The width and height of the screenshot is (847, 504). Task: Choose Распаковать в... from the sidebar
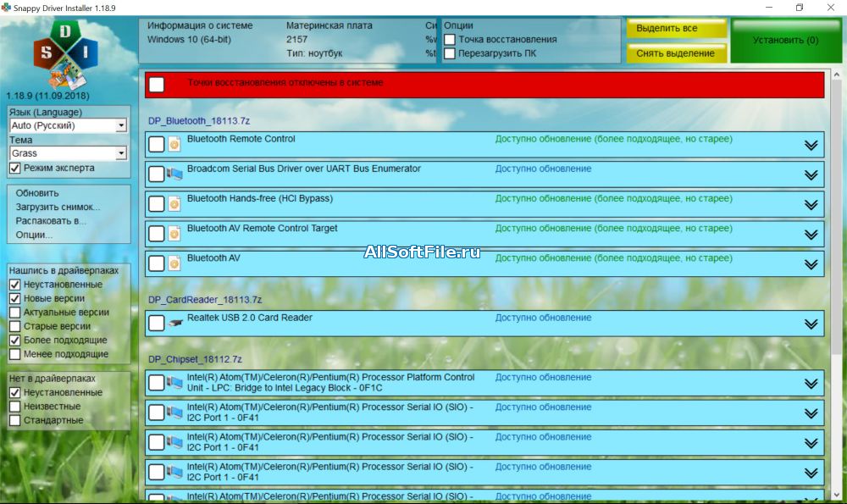(51, 221)
